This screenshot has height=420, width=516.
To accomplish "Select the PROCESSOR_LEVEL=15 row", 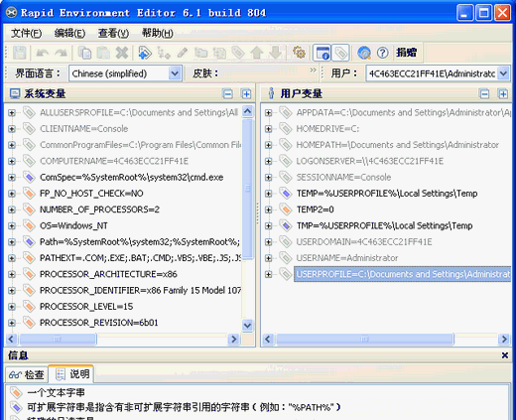I will pos(86,307).
